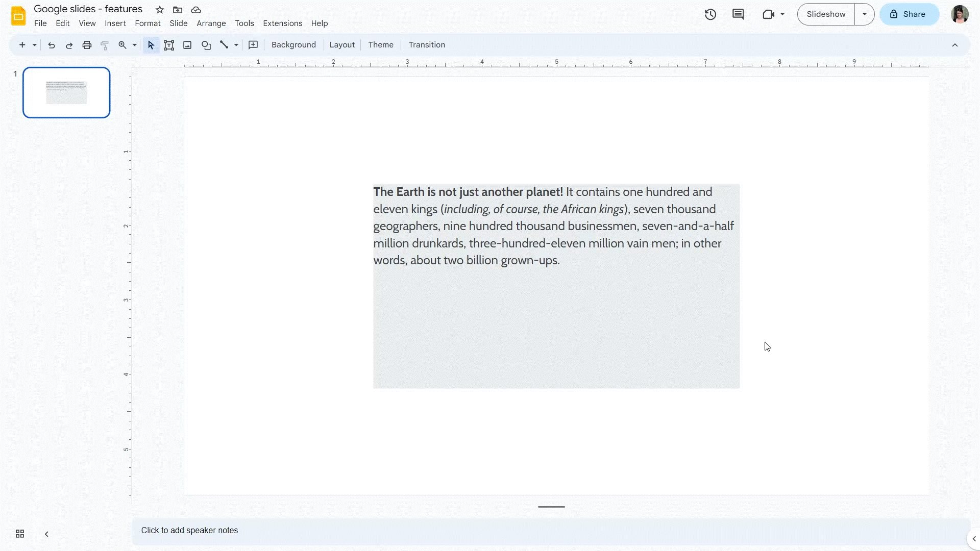
Task: Click the Undo icon in toolbar
Action: [51, 44]
